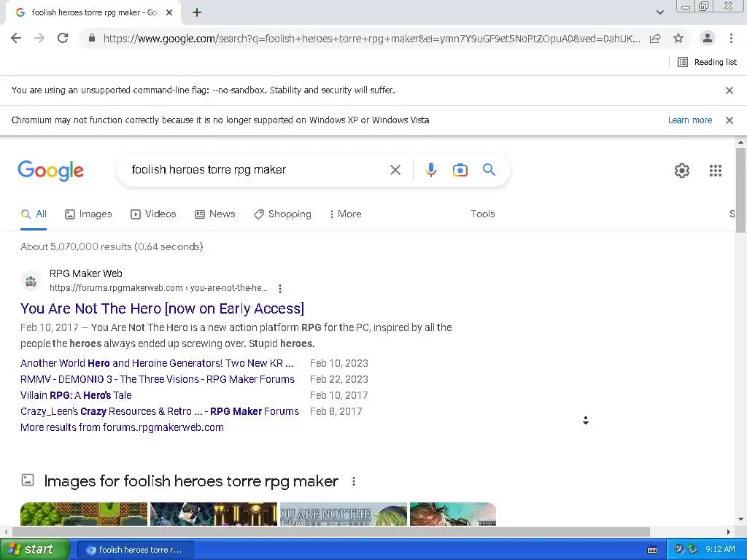747x560 pixels.
Task: Click the taskbar keyboard icon
Action: (652, 550)
